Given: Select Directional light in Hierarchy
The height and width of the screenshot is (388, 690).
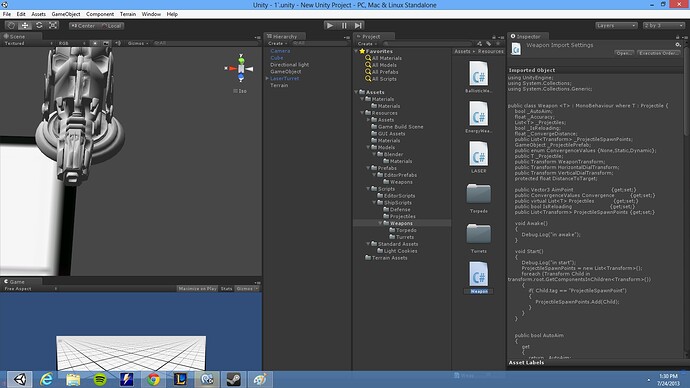Looking at the screenshot, I should click(290, 65).
